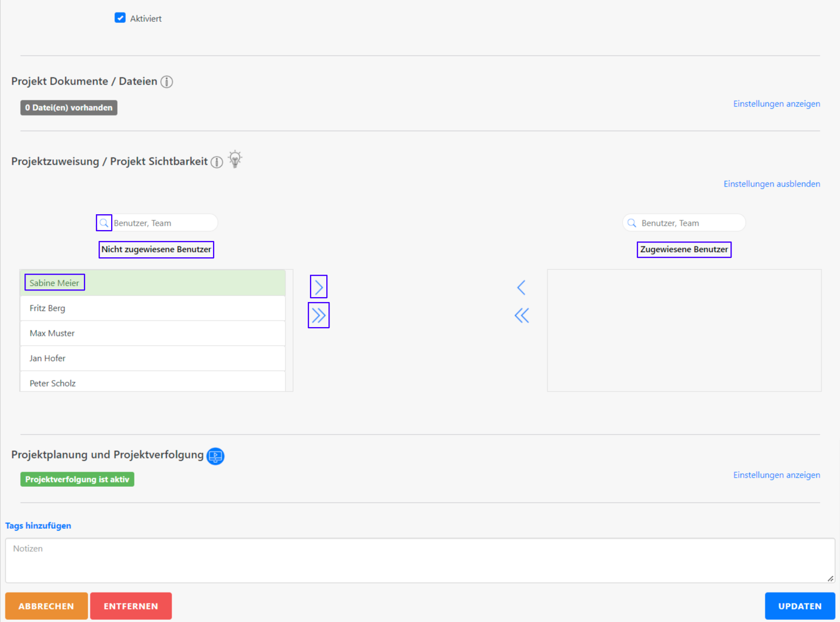Click into the Notizen text area
This screenshot has height=622, width=840.
(419, 560)
